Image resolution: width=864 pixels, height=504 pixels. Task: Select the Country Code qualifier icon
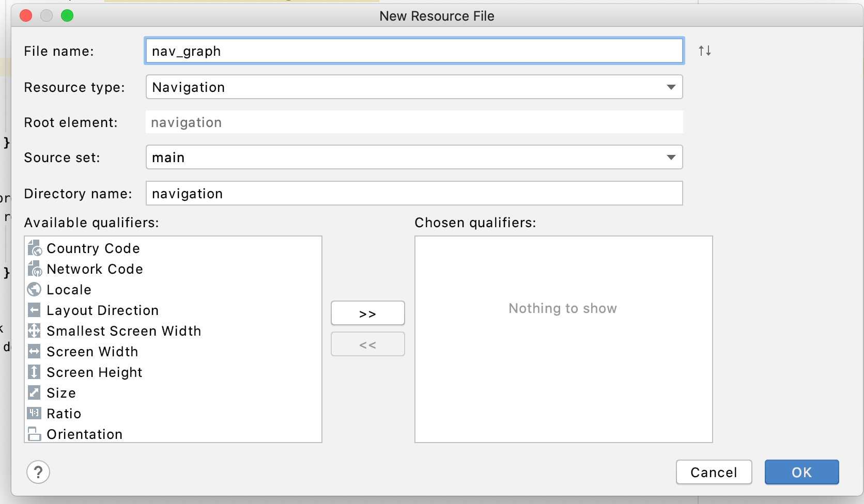tap(34, 248)
